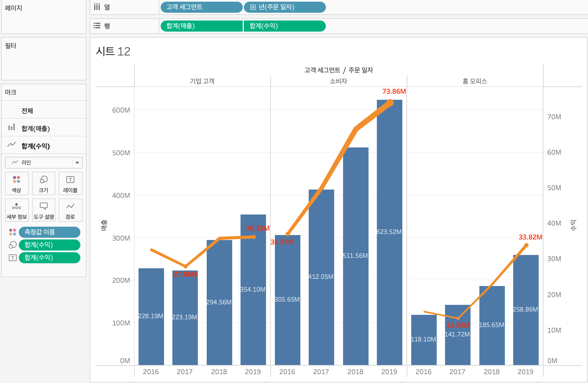Open the 레이블 (Label) mark settings
Screen dimensions: 588x383
coord(70,183)
